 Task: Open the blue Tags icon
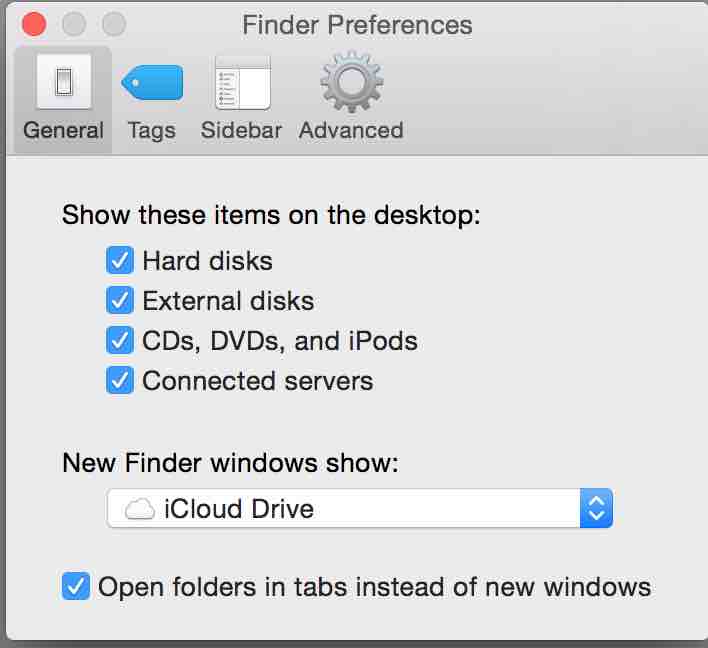pos(152,83)
